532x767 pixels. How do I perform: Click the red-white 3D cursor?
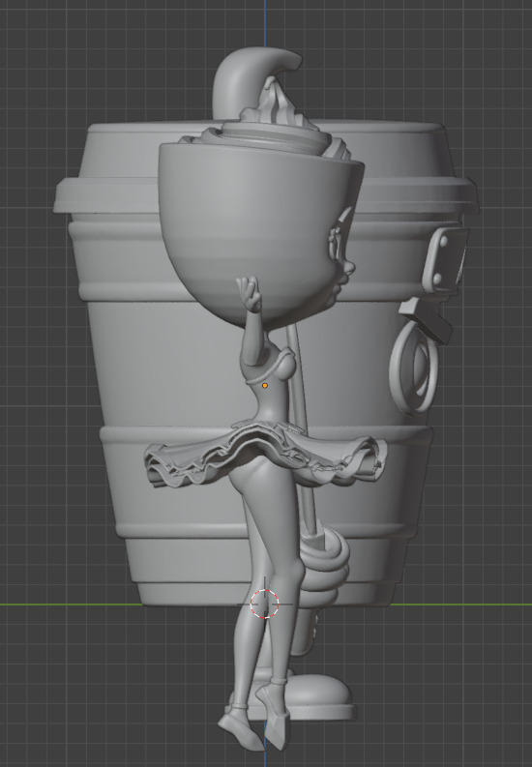click(264, 605)
